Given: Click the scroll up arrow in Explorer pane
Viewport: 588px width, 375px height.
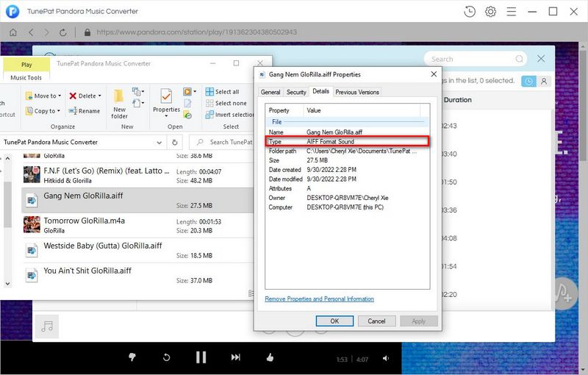Looking at the screenshot, I should point(7,159).
